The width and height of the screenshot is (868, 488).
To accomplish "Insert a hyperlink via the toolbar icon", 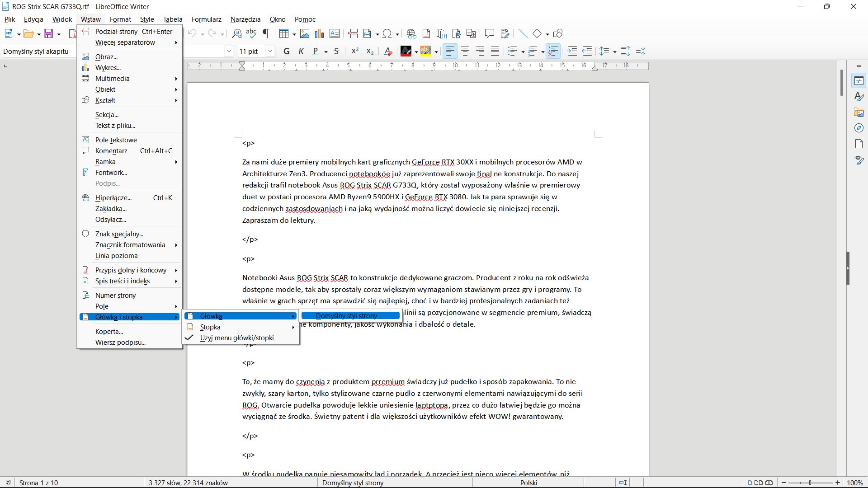I will pyautogui.click(x=411, y=33).
